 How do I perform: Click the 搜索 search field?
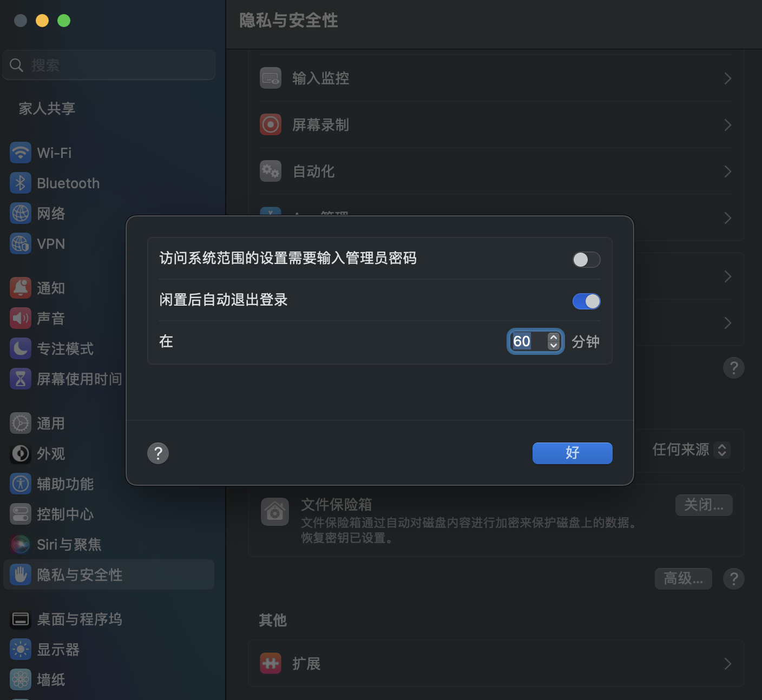click(109, 65)
